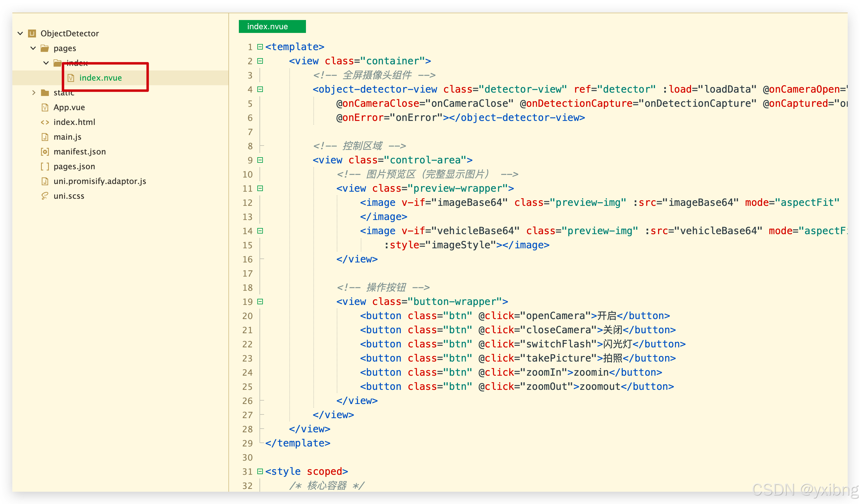Select index.nvue in the file tree
Image resolution: width=860 pixels, height=504 pixels.
tap(100, 78)
